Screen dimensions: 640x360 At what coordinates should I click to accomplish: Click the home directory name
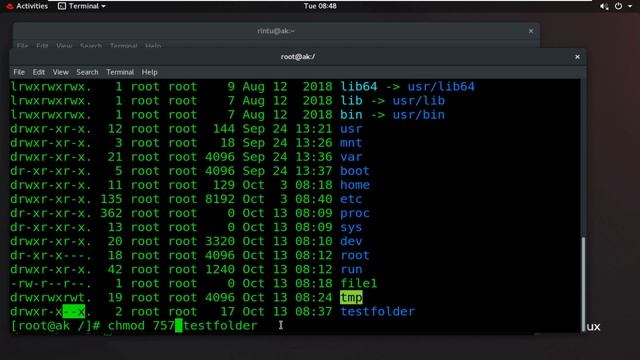355,185
